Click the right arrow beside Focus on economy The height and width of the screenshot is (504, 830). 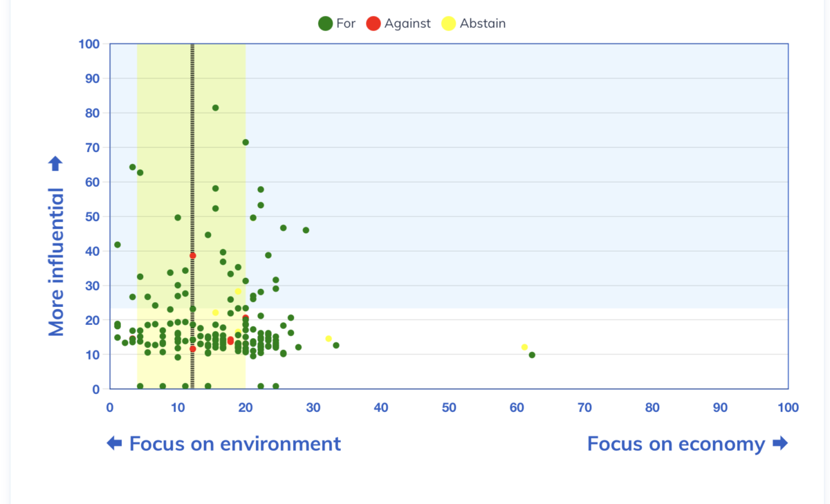coord(780,443)
